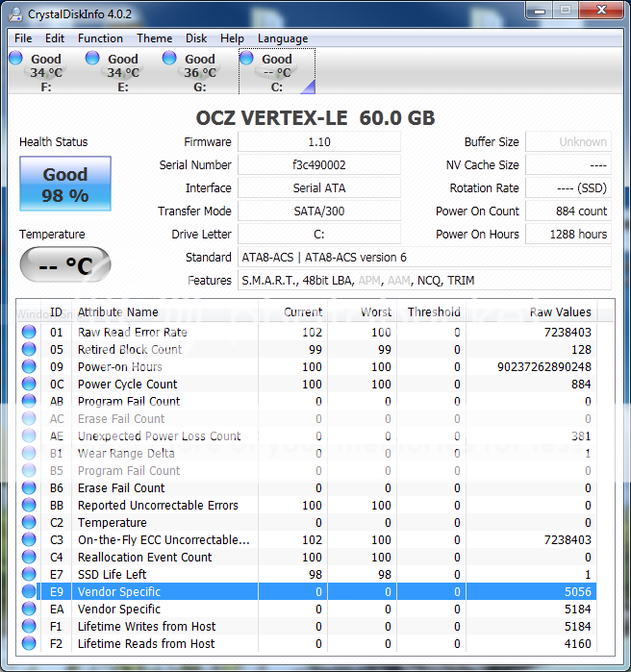
Task: Click status icon for Power Cycle Count
Action: point(29,384)
